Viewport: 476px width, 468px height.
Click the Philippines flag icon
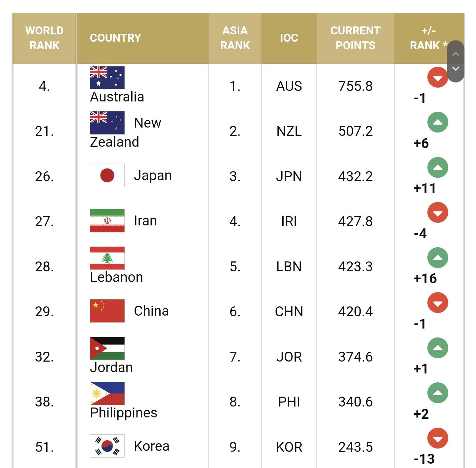pyautogui.click(x=107, y=393)
